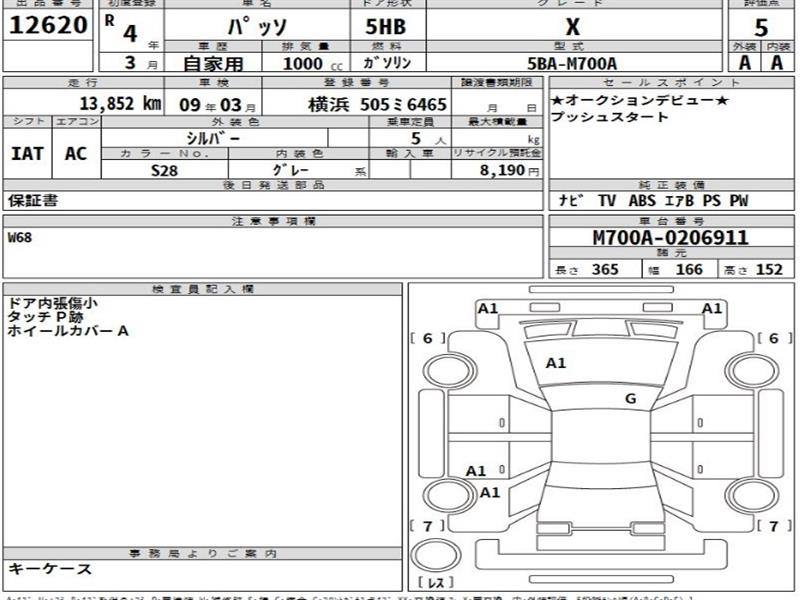Select the model code 5BA-M700A
The image size is (800, 600).
(x=572, y=64)
